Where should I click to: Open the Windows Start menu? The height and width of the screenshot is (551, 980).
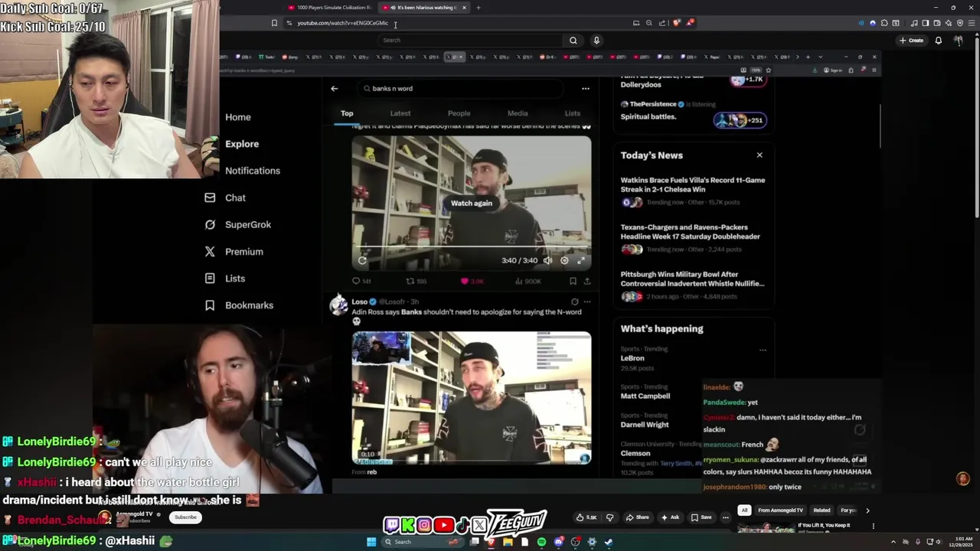pyautogui.click(x=371, y=542)
